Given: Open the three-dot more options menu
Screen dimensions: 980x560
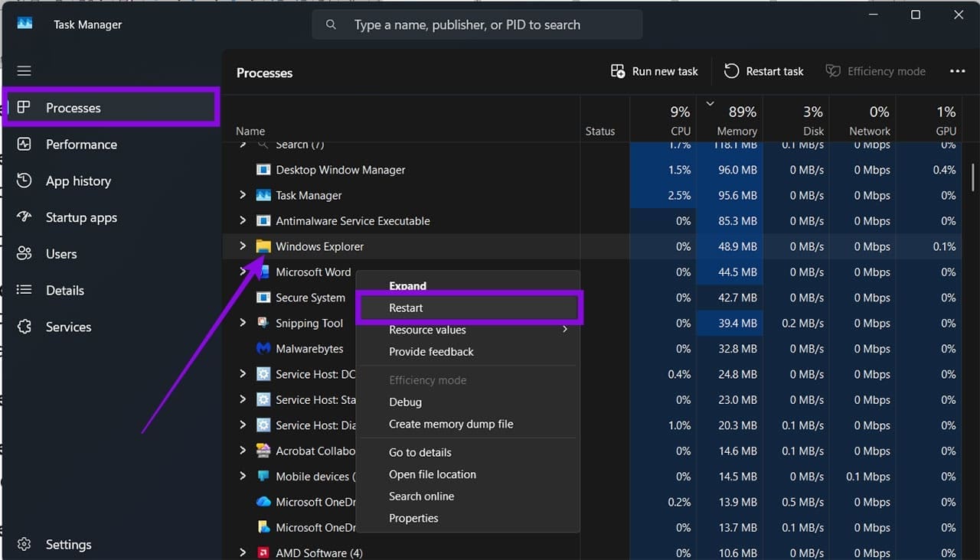Looking at the screenshot, I should pos(957,71).
